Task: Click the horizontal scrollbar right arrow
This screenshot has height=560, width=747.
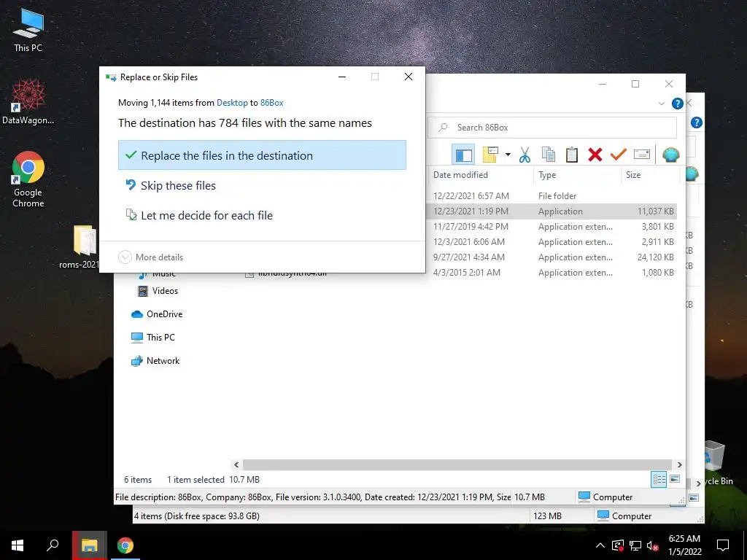Action: (x=679, y=464)
